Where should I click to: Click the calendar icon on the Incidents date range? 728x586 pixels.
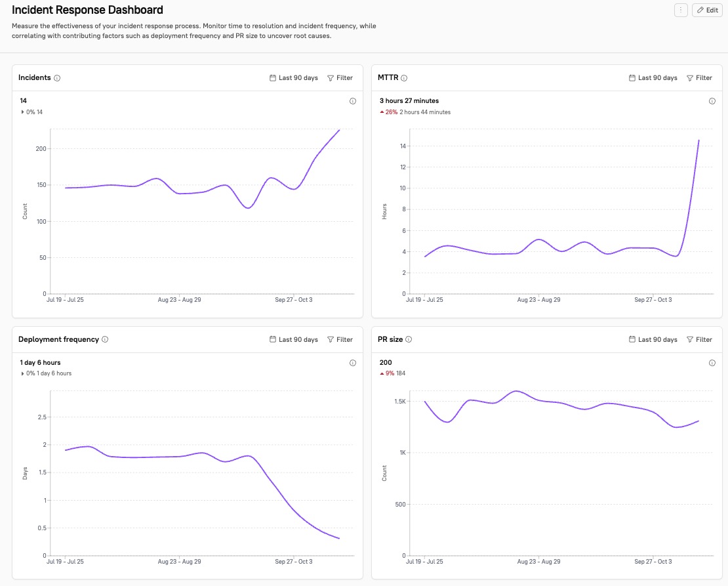pos(272,77)
